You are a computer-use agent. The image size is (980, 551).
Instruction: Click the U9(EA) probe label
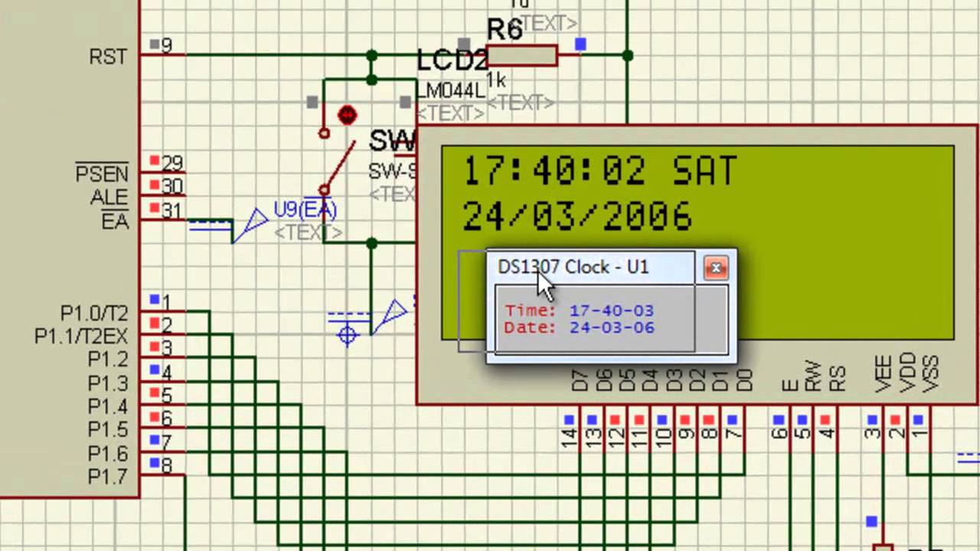click(305, 210)
